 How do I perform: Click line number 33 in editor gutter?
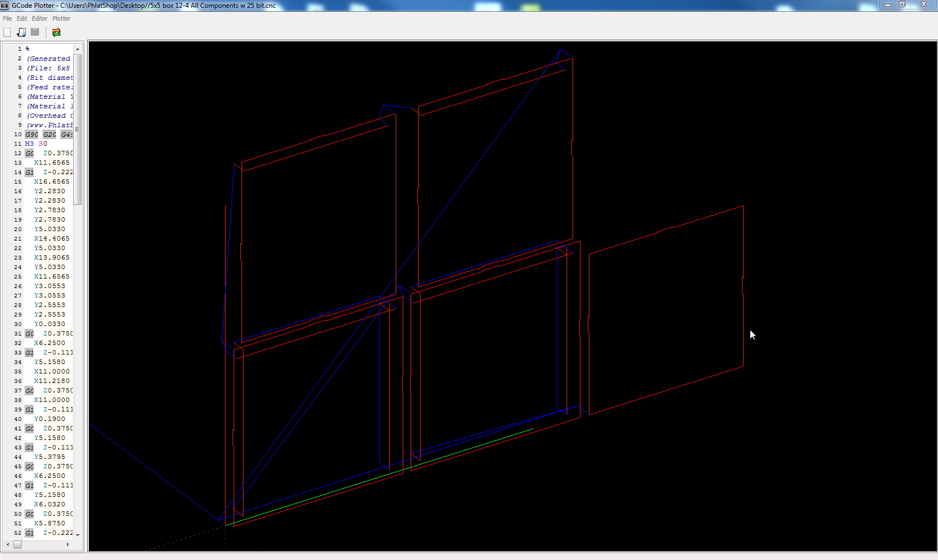click(x=18, y=352)
